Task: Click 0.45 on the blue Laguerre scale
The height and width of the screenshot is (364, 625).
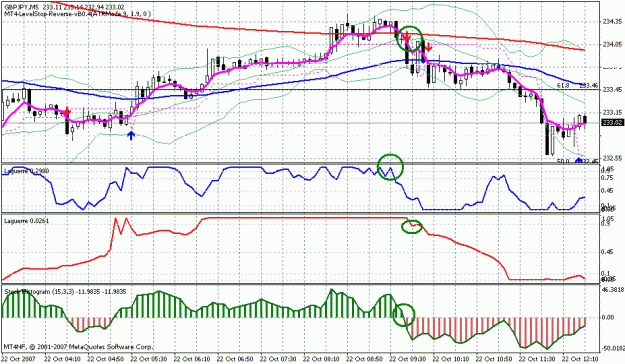Action: (x=607, y=191)
